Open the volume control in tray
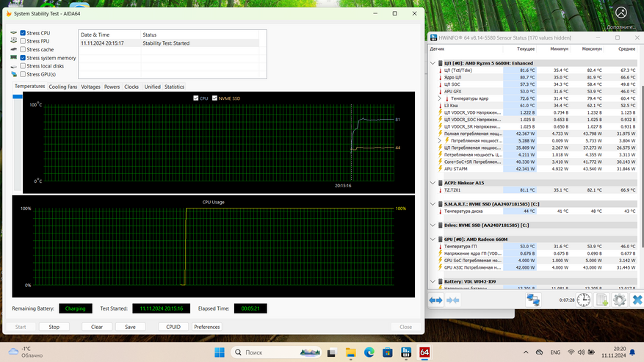This screenshot has width=644, height=362. pos(581,352)
